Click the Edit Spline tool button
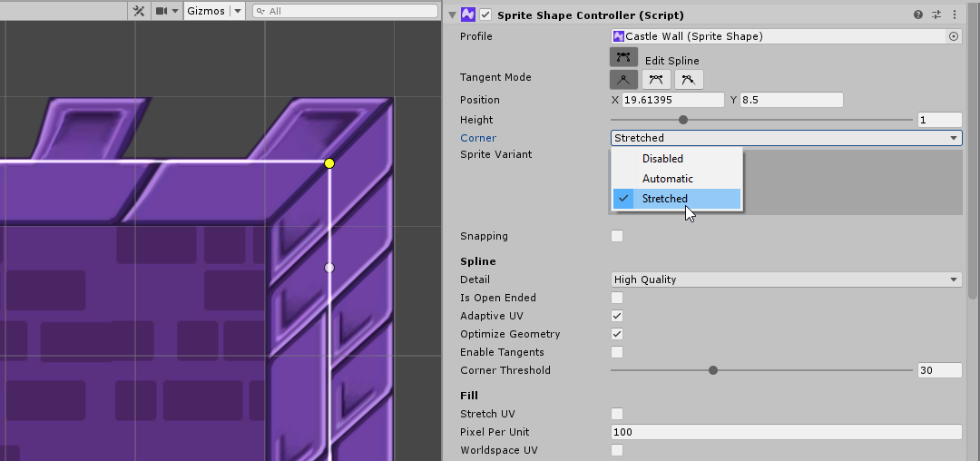980x461 pixels. point(623,57)
